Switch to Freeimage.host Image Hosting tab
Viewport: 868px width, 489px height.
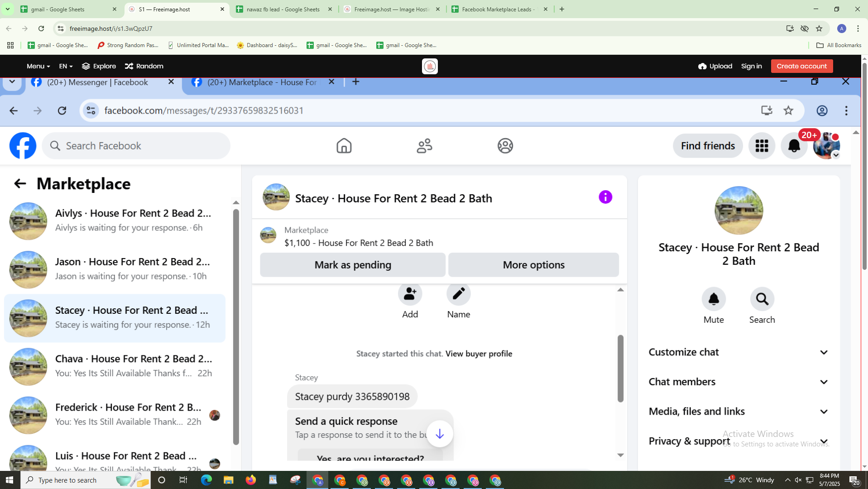pyautogui.click(x=392, y=9)
